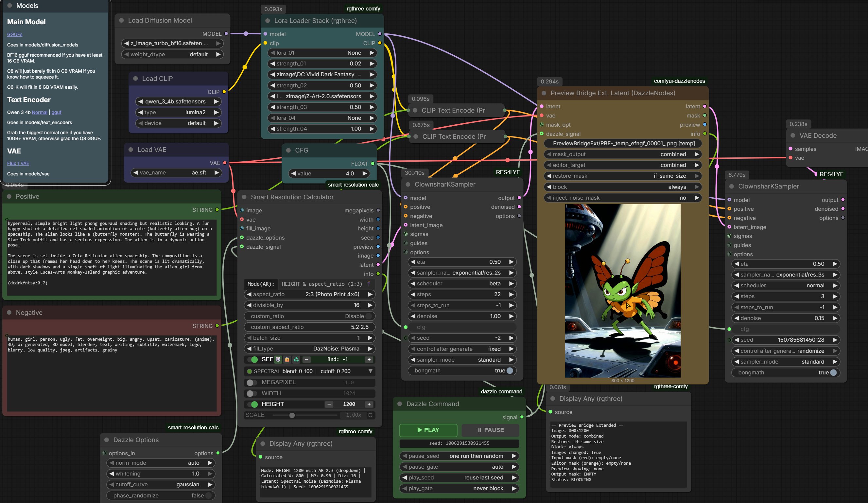The image size is (868, 503).
Task: Collapse the Preview Bridge Ext. Latent node dot
Action: (544, 93)
